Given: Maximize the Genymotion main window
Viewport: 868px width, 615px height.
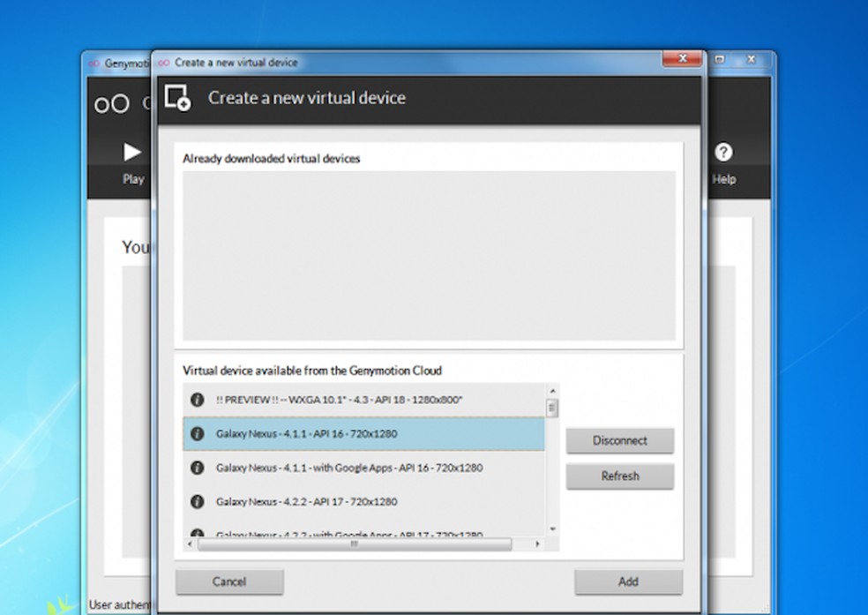Looking at the screenshot, I should [720, 59].
